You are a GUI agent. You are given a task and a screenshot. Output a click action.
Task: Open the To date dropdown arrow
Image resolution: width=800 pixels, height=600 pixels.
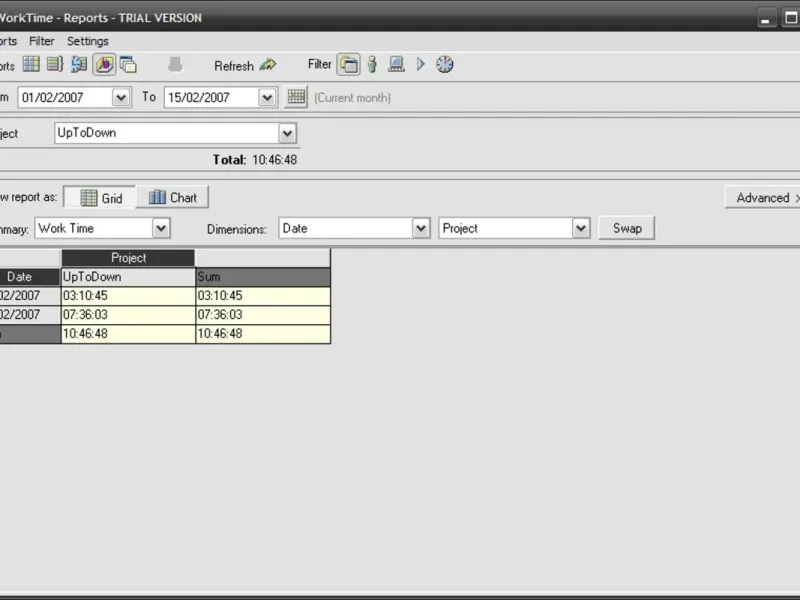click(x=267, y=97)
